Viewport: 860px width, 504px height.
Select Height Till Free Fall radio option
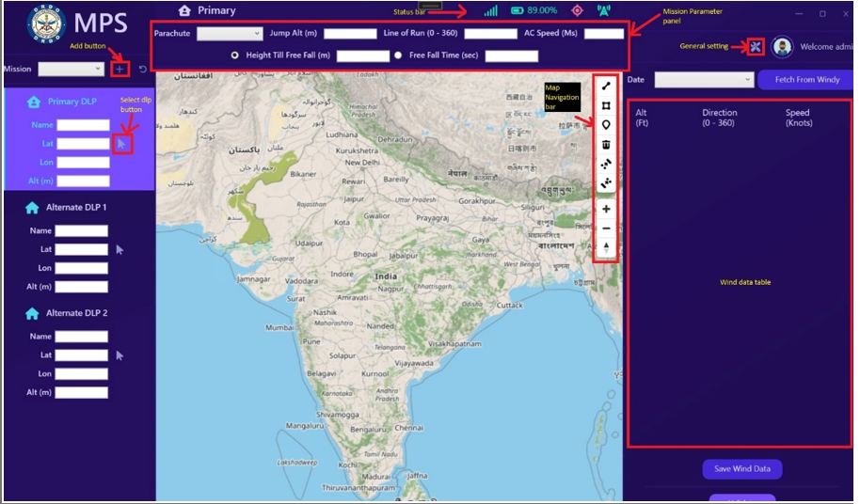pyautogui.click(x=234, y=55)
